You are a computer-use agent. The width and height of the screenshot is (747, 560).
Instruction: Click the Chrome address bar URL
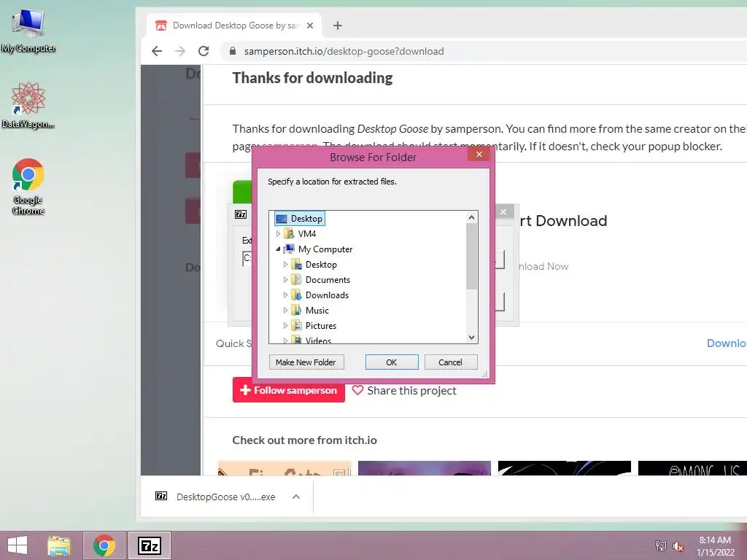pos(344,52)
